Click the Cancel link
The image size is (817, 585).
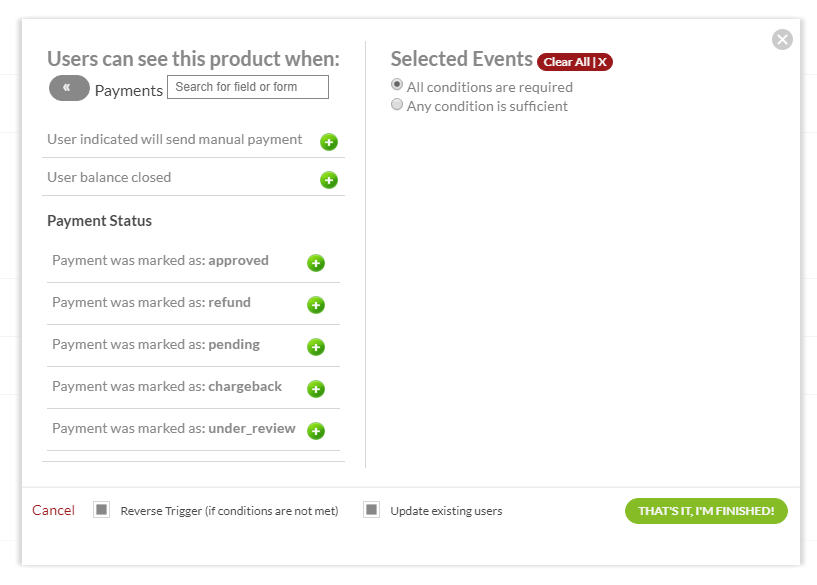[53, 510]
